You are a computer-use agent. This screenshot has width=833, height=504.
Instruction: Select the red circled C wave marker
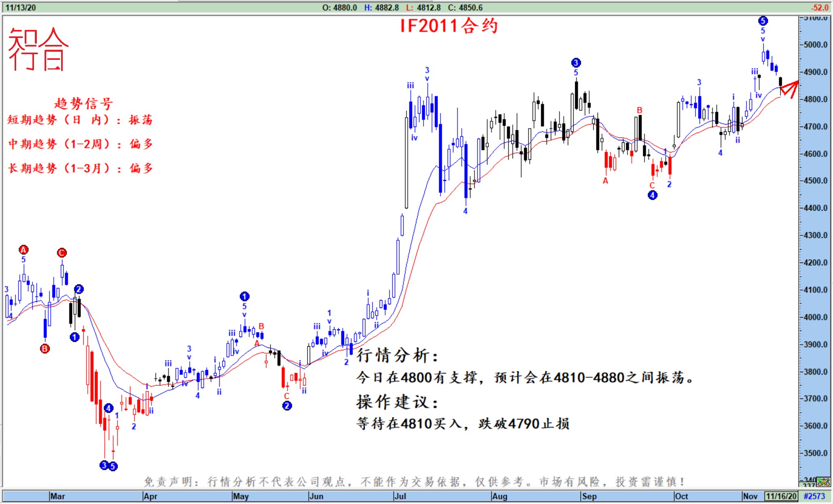tap(62, 253)
